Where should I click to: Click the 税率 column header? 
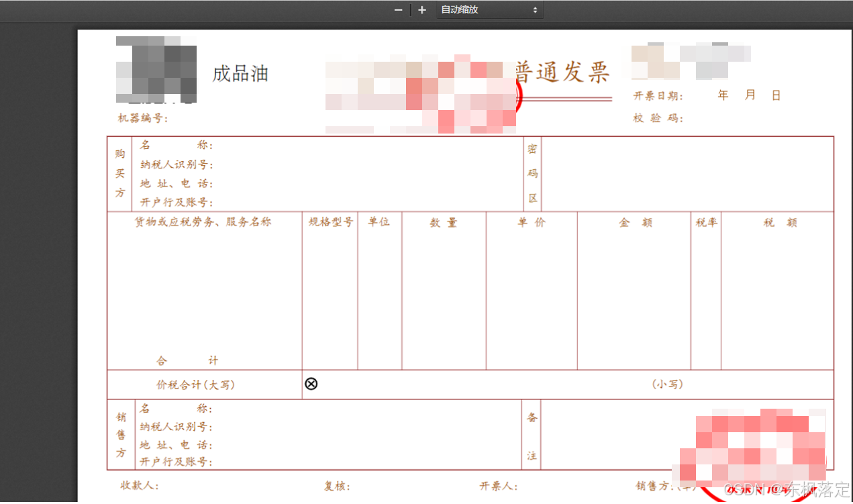[706, 222]
